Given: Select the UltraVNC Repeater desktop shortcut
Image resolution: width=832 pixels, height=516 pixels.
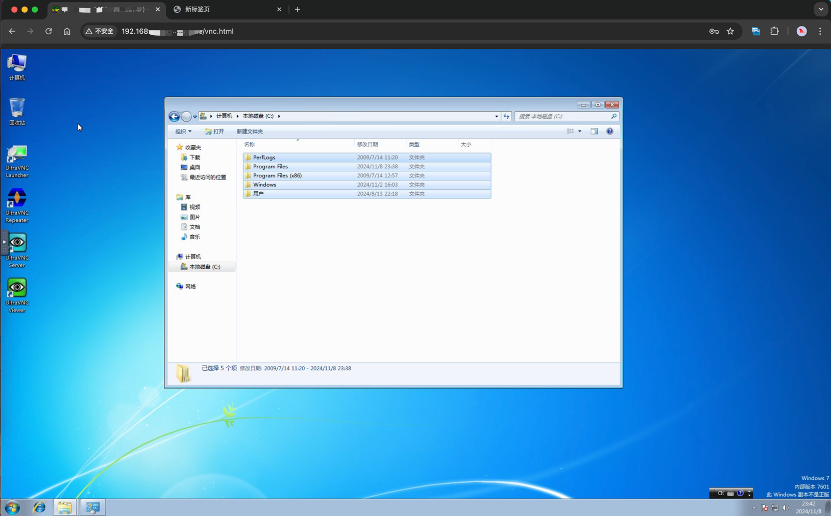Looking at the screenshot, I should pyautogui.click(x=17, y=206).
